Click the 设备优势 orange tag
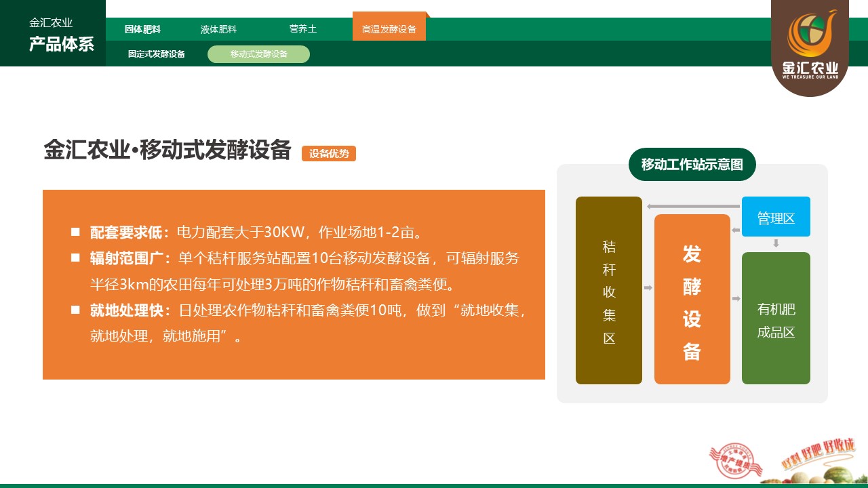The width and height of the screenshot is (868, 488). (x=329, y=154)
